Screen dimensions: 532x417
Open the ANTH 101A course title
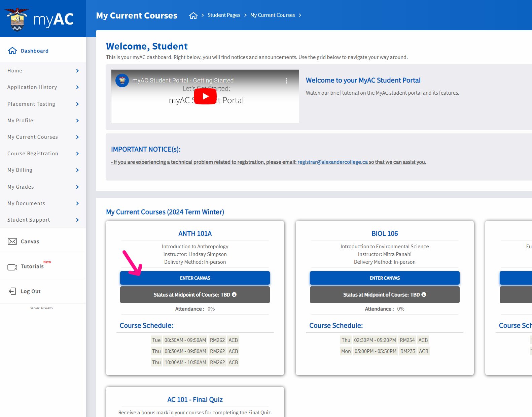click(x=195, y=233)
